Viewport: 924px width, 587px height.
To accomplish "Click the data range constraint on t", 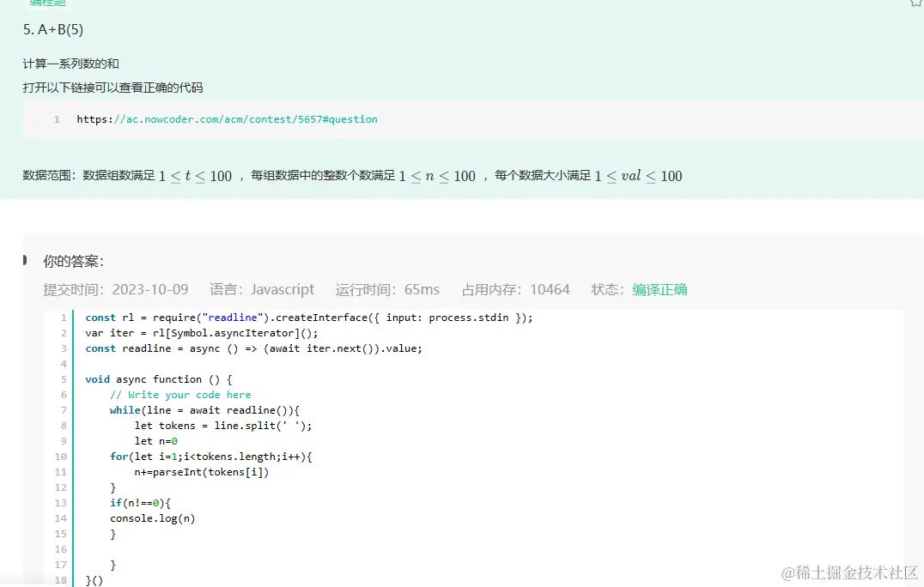I will (x=196, y=176).
